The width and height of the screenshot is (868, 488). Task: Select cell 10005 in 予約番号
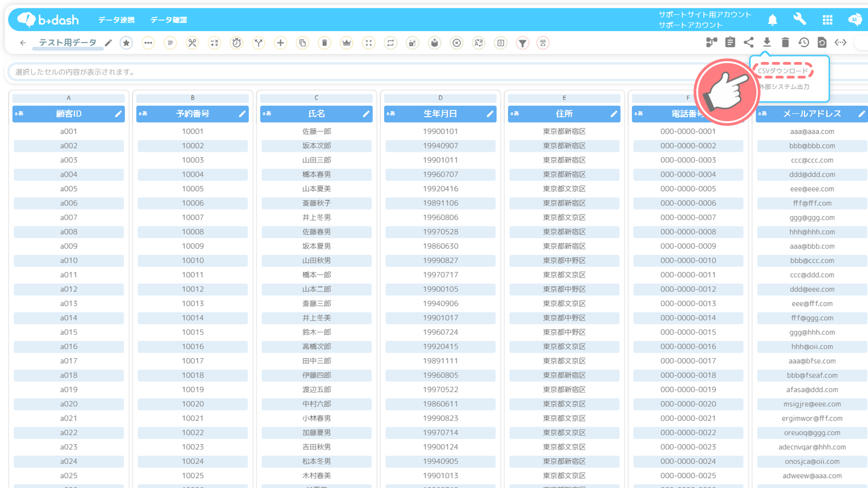[192, 189]
